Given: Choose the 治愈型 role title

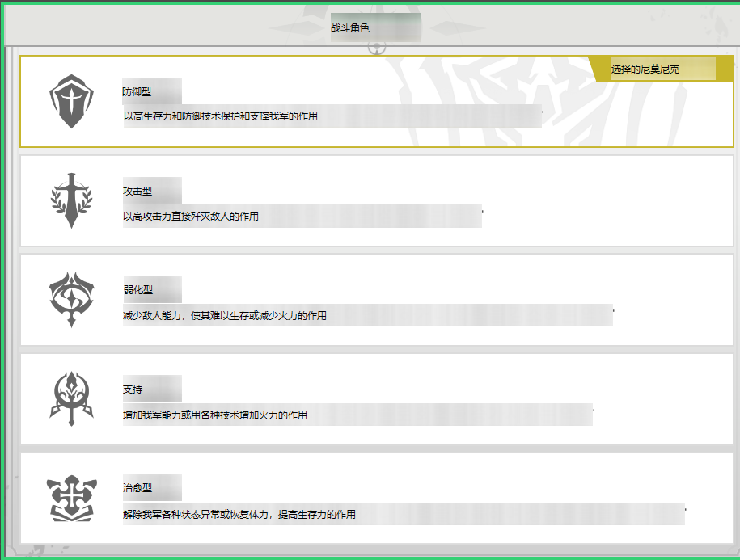Looking at the screenshot, I should (x=137, y=488).
